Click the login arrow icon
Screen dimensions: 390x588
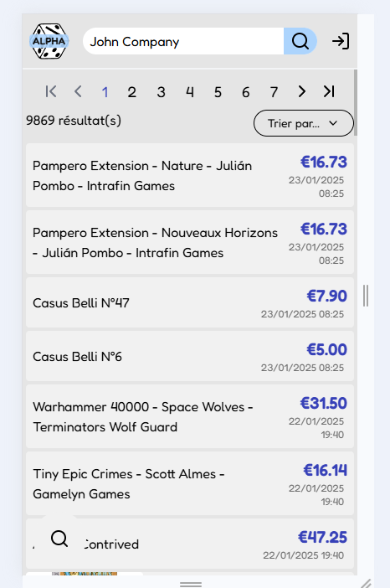[341, 41]
